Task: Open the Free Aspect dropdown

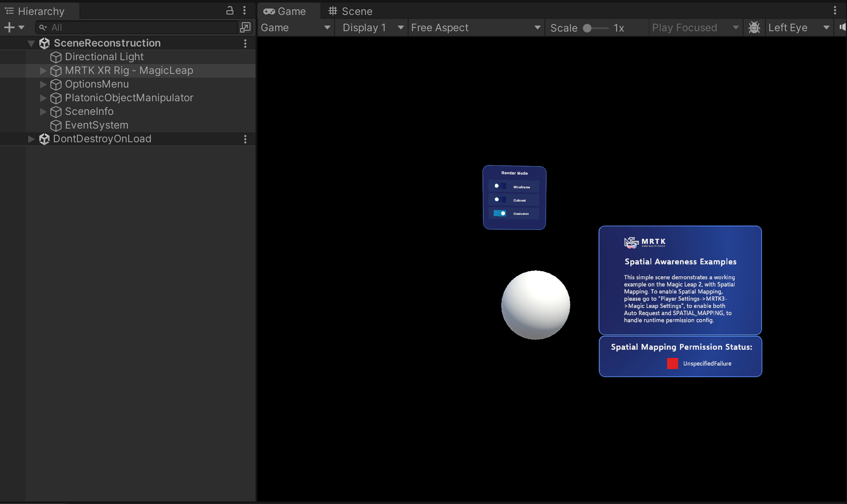Action: [x=476, y=27]
